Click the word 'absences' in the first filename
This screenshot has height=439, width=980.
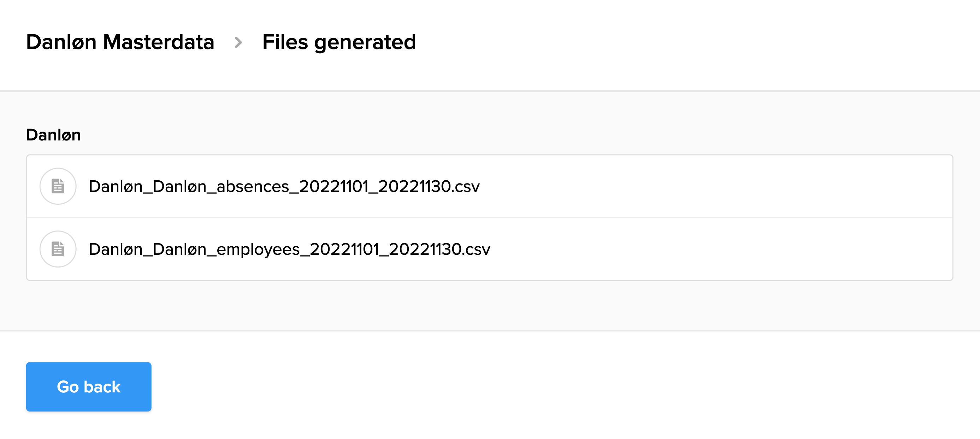coord(253,187)
